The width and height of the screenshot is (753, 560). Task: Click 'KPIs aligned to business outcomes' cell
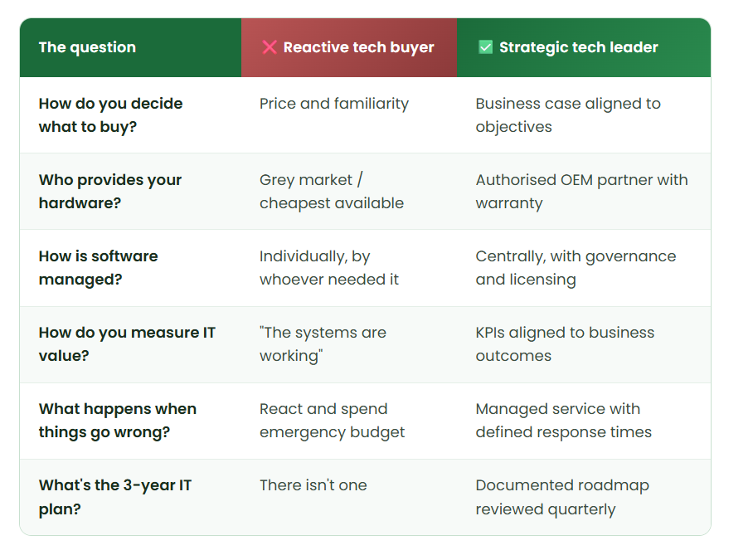[x=566, y=344]
